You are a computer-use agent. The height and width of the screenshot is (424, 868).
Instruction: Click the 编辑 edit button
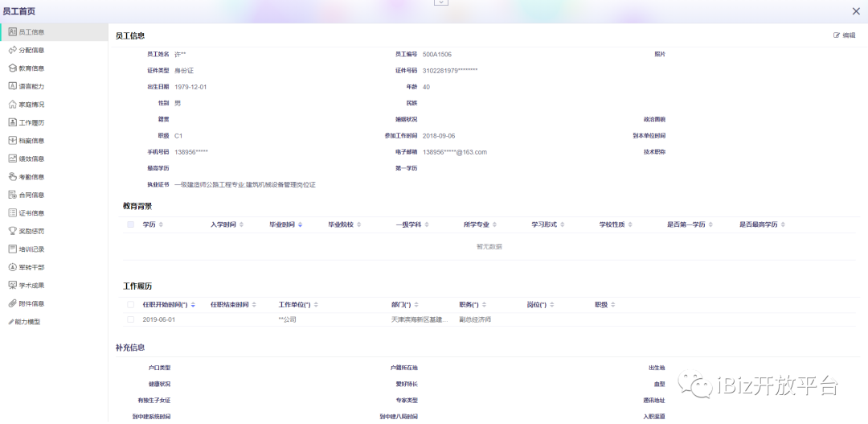pyautogui.click(x=844, y=35)
